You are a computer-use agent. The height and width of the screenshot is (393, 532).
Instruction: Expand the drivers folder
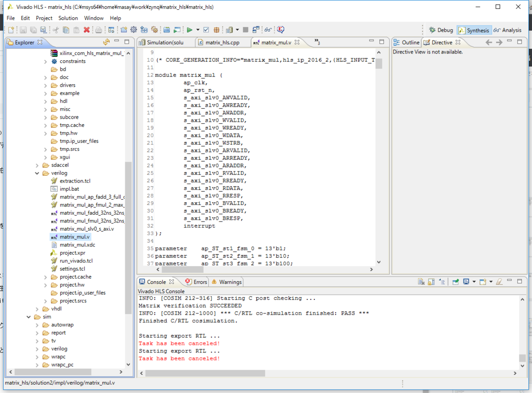tap(46, 86)
